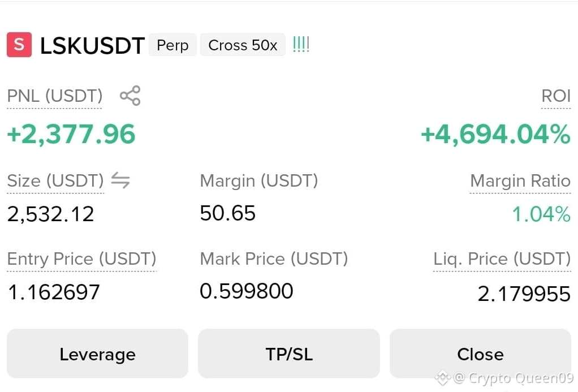Image resolution: width=578 pixels, height=392 pixels.
Task: Open TP/SL settings
Action: pyautogui.click(x=289, y=354)
